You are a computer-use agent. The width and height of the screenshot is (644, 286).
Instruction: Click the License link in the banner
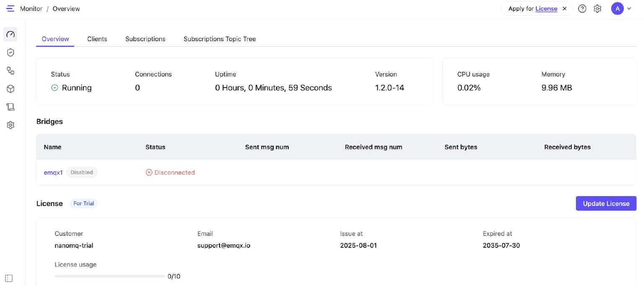point(546,8)
